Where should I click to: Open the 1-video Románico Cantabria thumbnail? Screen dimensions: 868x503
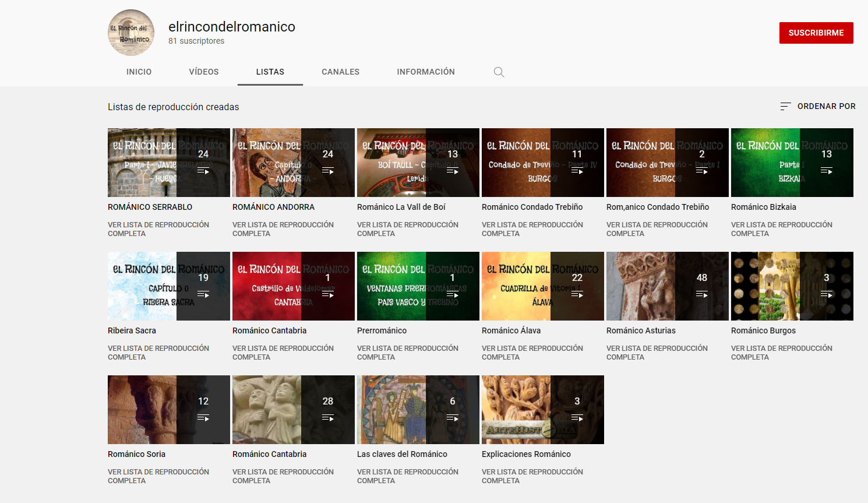pos(294,286)
